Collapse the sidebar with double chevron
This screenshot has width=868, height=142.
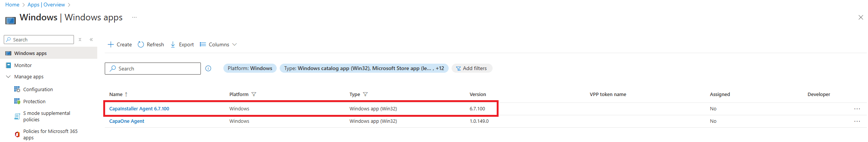click(x=91, y=39)
